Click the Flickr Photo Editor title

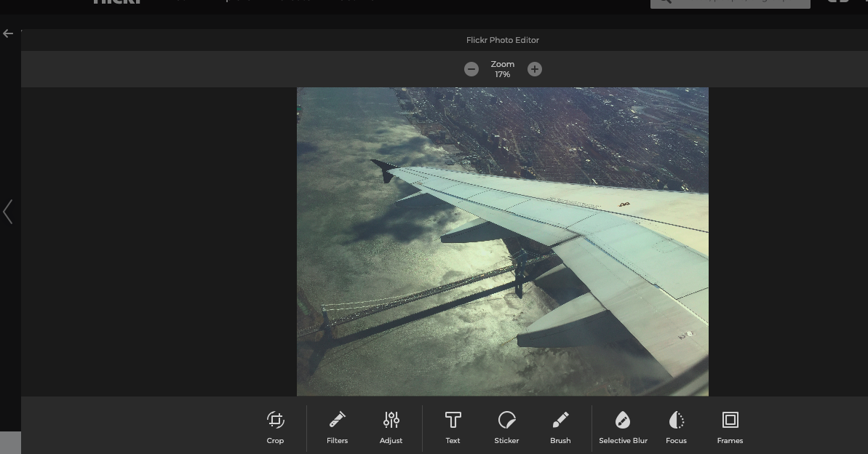pos(502,40)
